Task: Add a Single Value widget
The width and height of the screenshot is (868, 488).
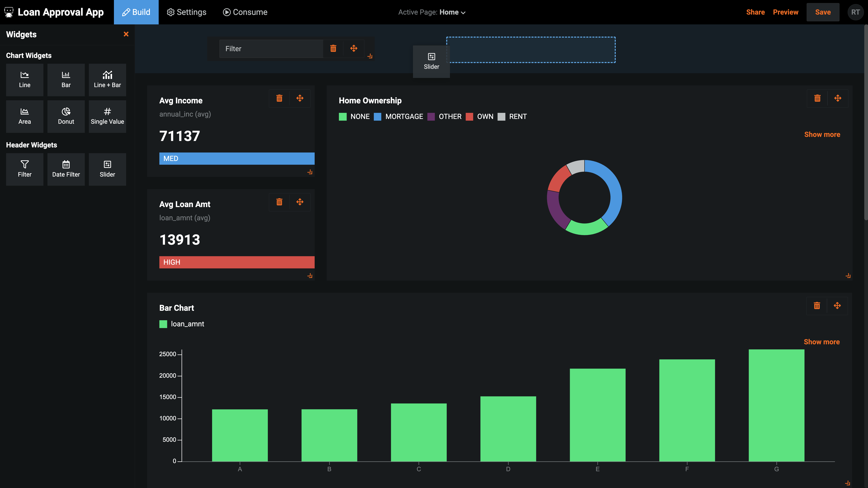Action: pos(107,116)
